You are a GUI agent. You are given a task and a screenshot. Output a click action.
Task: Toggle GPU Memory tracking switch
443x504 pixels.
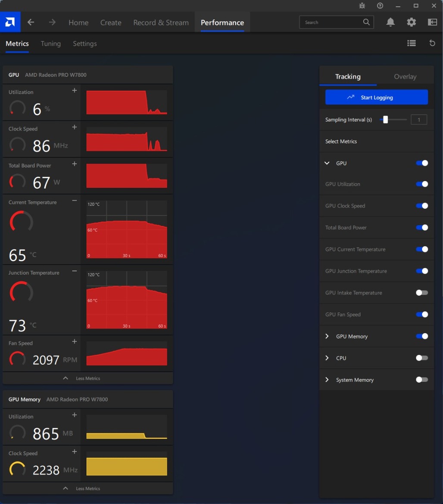coord(422,336)
